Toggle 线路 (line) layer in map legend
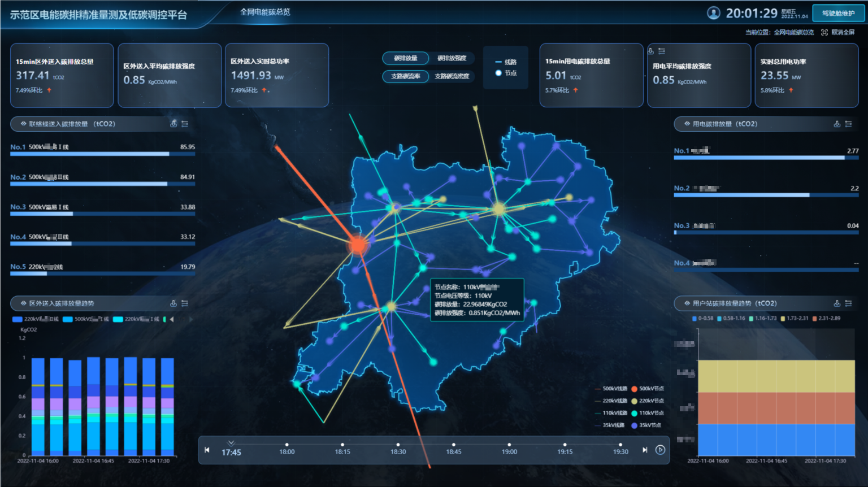The width and height of the screenshot is (868, 487). tap(505, 62)
